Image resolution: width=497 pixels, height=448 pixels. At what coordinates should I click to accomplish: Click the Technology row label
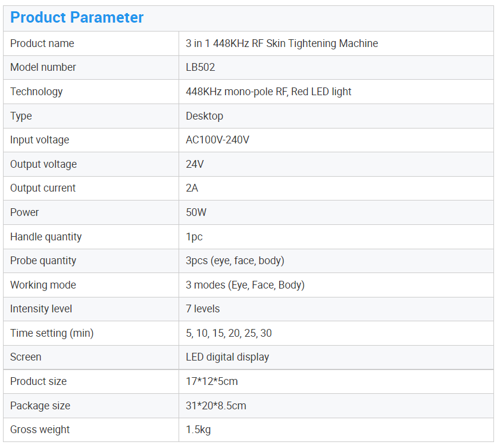click(x=36, y=92)
